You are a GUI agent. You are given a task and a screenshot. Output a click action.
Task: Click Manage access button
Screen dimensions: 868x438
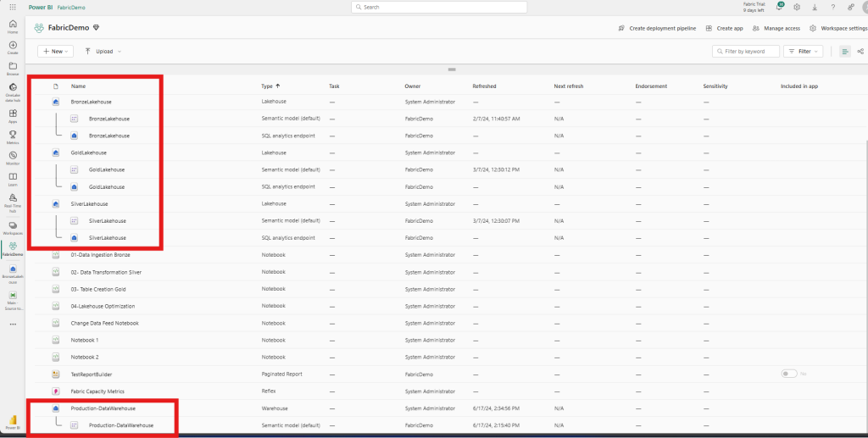[x=776, y=28]
